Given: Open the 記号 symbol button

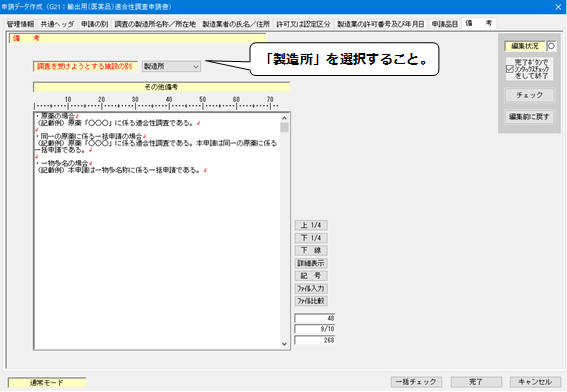Looking at the screenshot, I should point(311,276).
